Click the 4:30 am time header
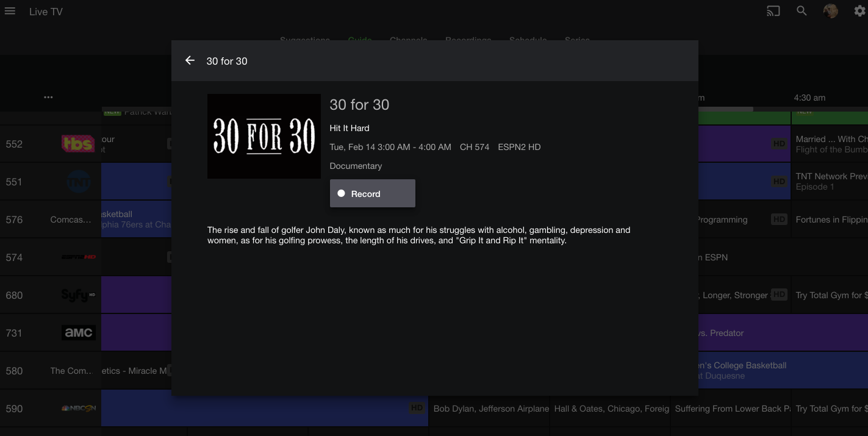Screen dimensions: 868x436 click(x=809, y=98)
